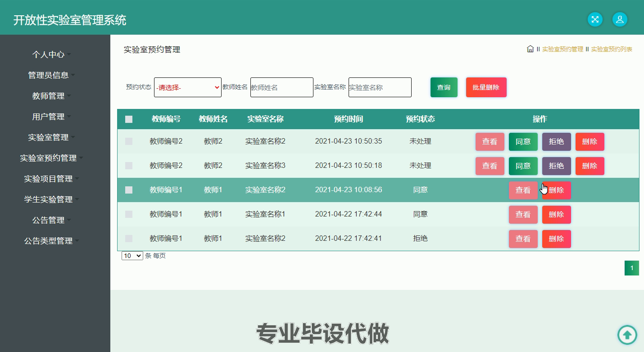Expand 公告管理 in the sidebar
Viewport: 644px width, 352px height.
(51, 220)
